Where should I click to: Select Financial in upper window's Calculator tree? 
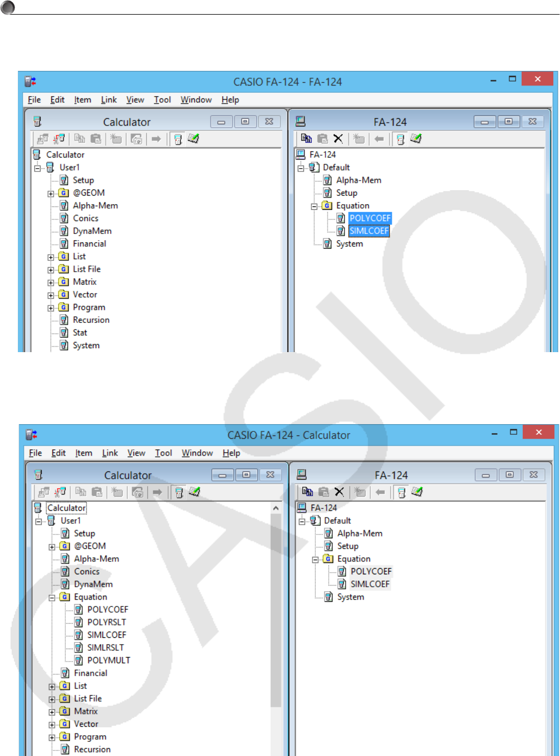[89, 244]
